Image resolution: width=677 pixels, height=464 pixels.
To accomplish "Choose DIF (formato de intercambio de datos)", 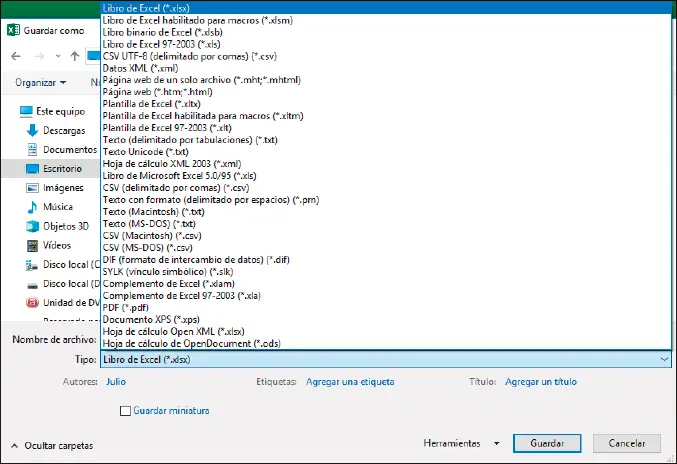I will point(386,260).
